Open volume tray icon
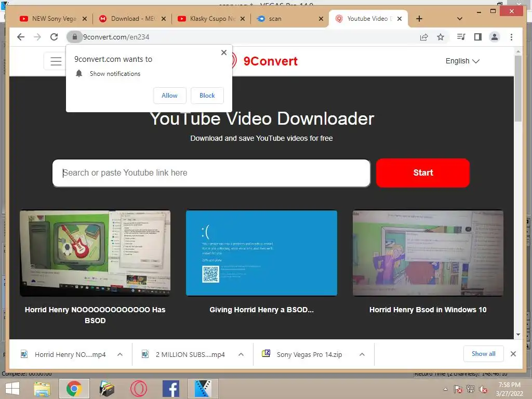 click(483, 389)
